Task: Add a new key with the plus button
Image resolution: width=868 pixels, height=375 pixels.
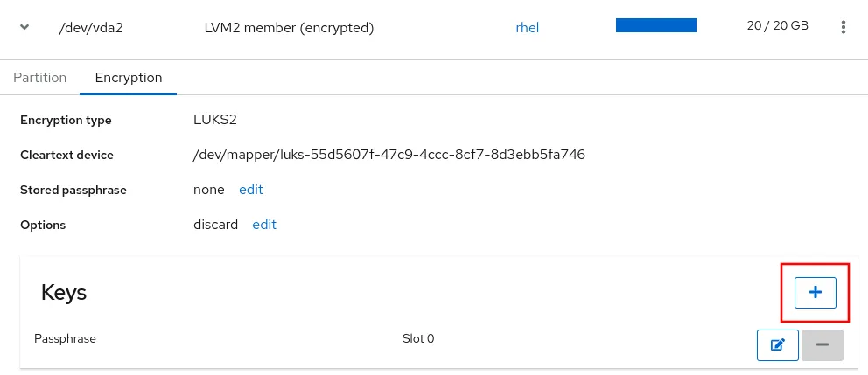Action: (x=815, y=293)
